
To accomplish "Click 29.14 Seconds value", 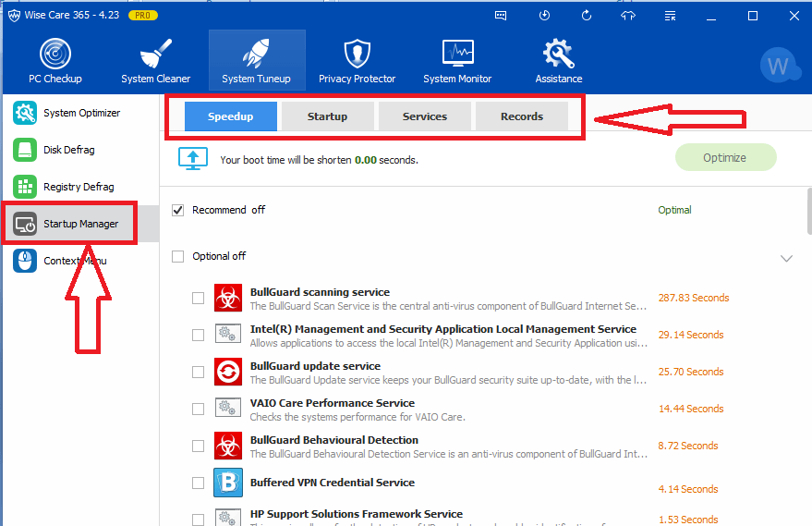I will (x=691, y=335).
